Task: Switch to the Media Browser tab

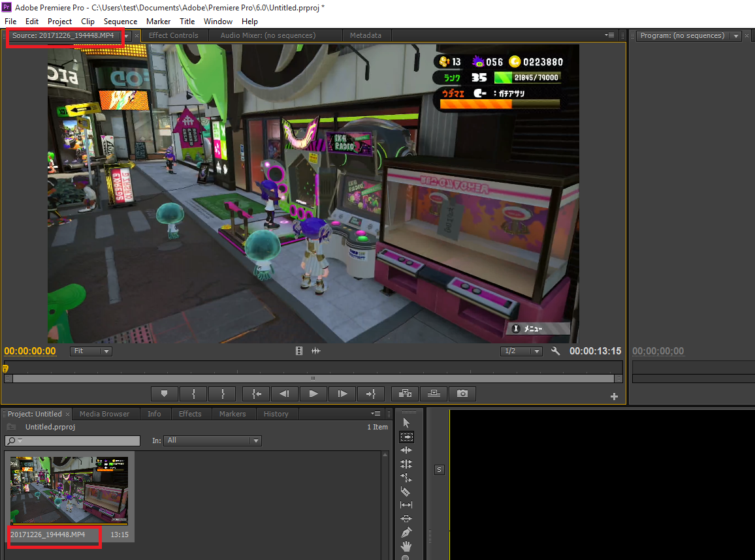Action: (x=104, y=414)
